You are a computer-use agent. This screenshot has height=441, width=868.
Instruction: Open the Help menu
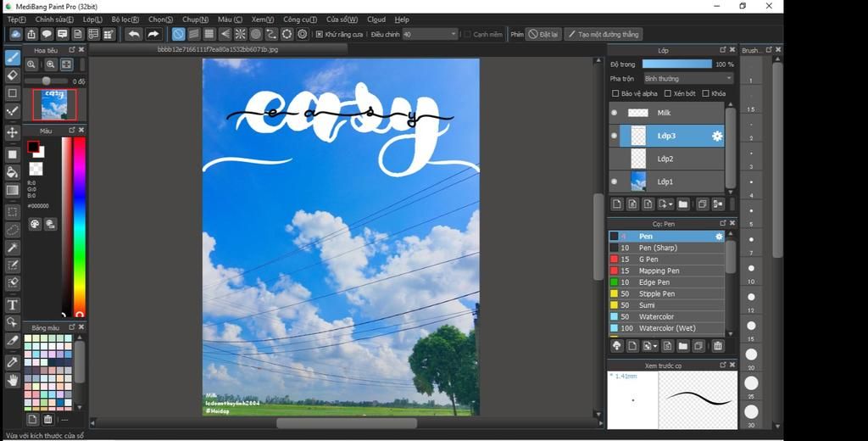(x=402, y=20)
